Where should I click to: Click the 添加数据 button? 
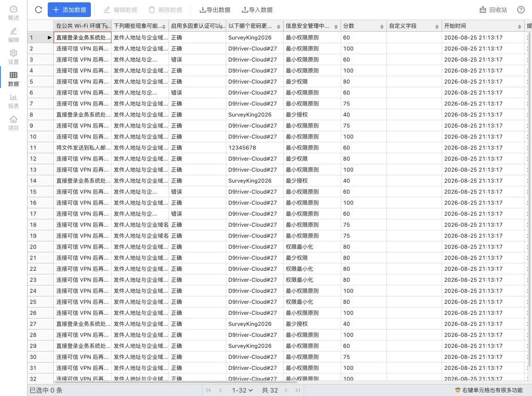(69, 10)
